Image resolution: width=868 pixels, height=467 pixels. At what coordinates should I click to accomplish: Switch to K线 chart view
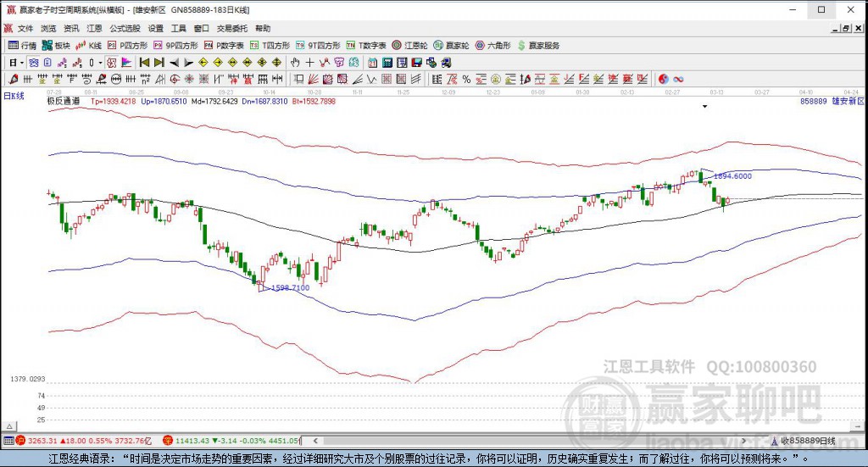tap(88, 46)
